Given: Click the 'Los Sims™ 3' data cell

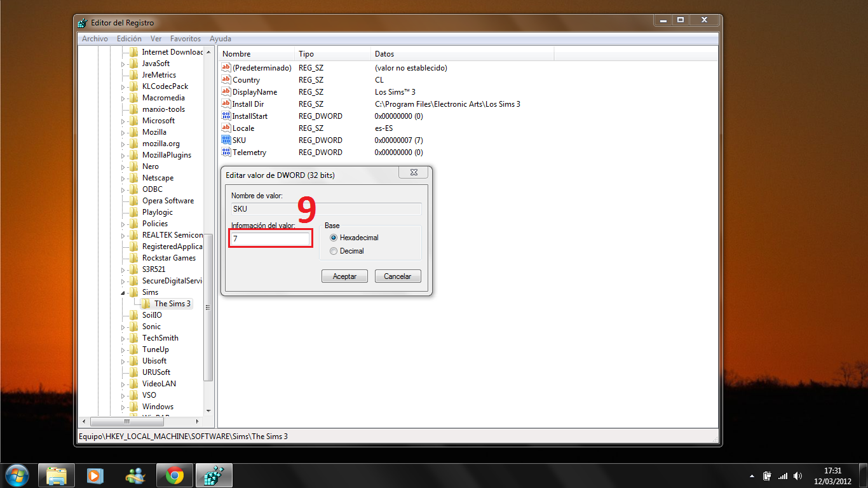Looking at the screenshot, I should click(x=395, y=91).
